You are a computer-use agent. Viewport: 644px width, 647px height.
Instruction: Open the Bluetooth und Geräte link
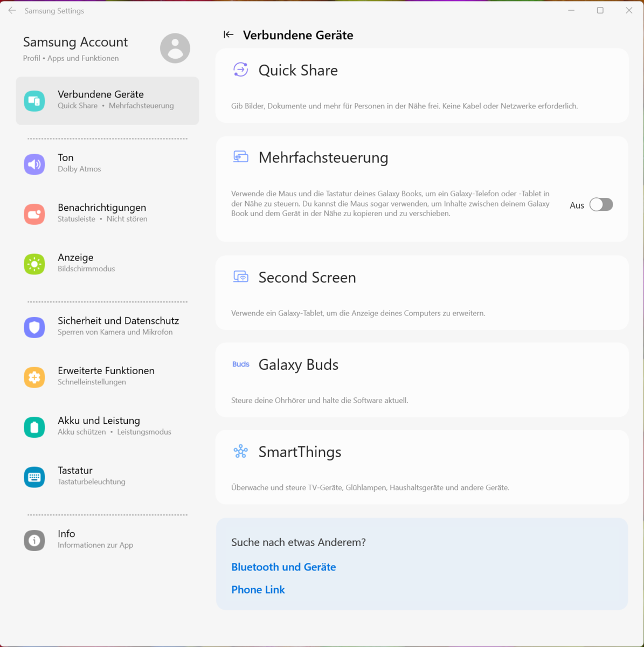pos(283,567)
